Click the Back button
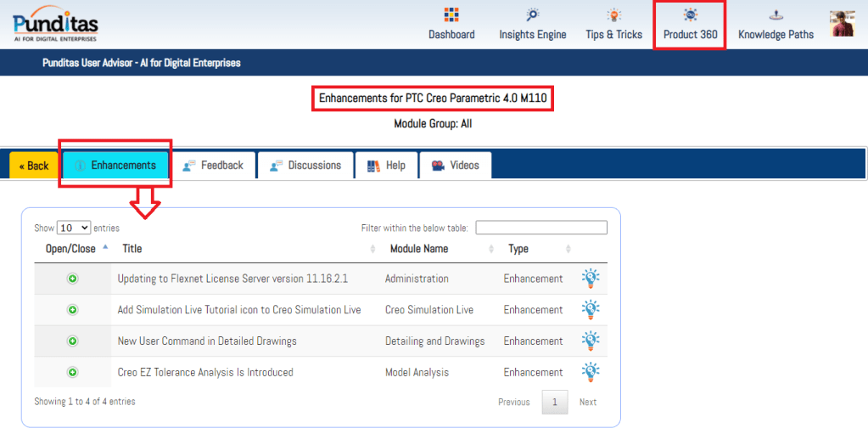Viewport: 868px width, 434px height. (34, 166)
